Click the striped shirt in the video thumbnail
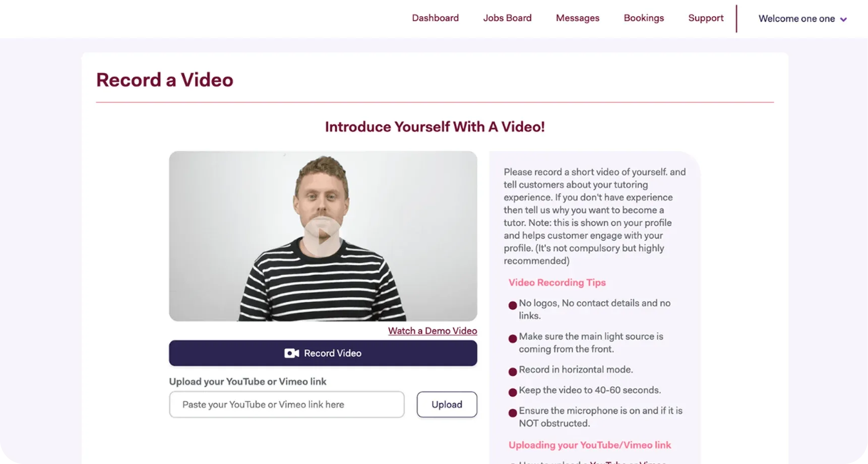The width and height of the screenshot is (868, 464). click(323, 287)
